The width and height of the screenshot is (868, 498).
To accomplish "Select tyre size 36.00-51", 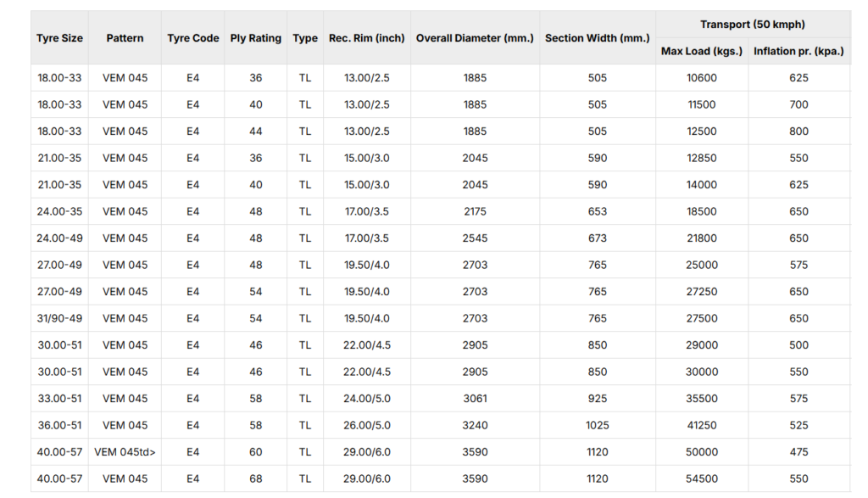I will [x=60, y=425].
